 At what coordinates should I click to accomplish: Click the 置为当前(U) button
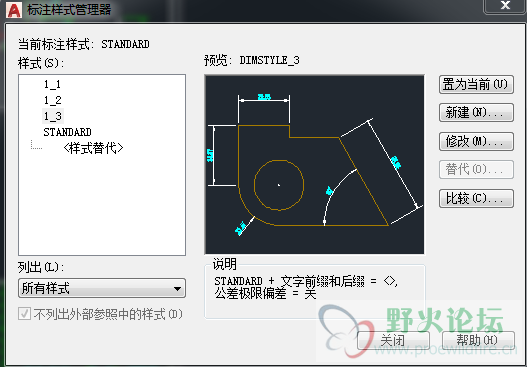click(x=476, y=84)
